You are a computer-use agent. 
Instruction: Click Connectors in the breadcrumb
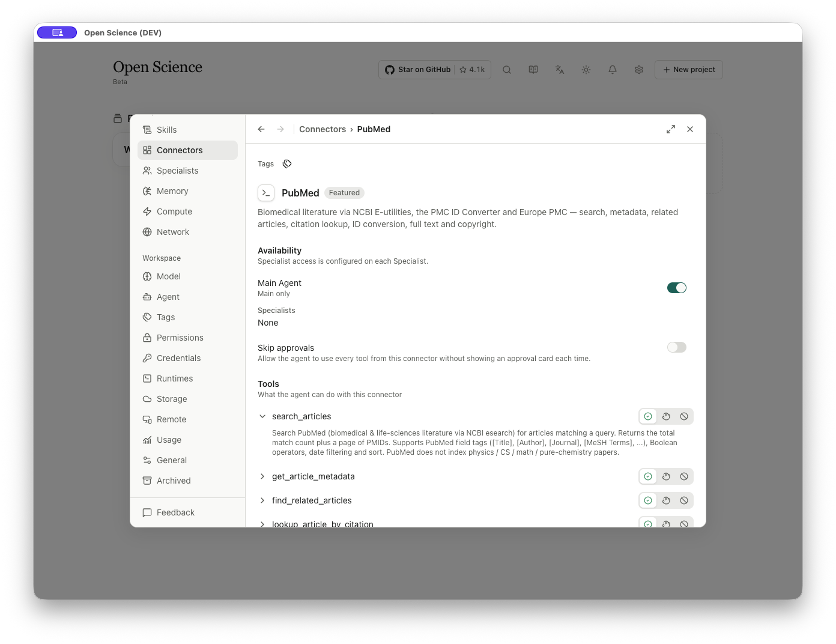click(323, 129)
